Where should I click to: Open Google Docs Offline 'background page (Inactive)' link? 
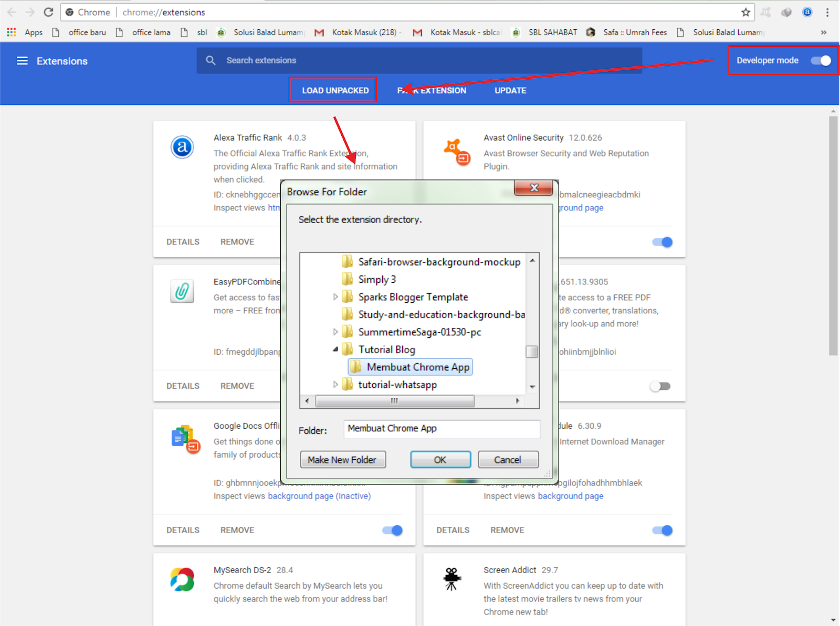[x=319, y=496]
